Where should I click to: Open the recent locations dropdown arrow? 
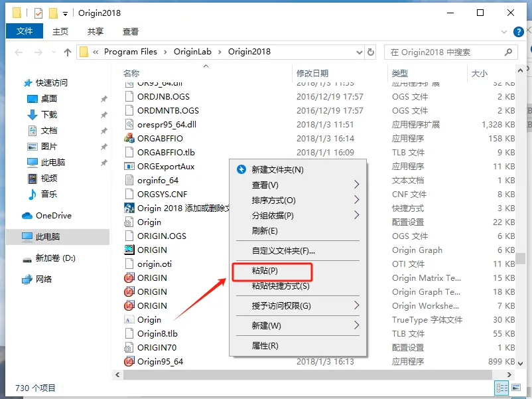(54, 52)
